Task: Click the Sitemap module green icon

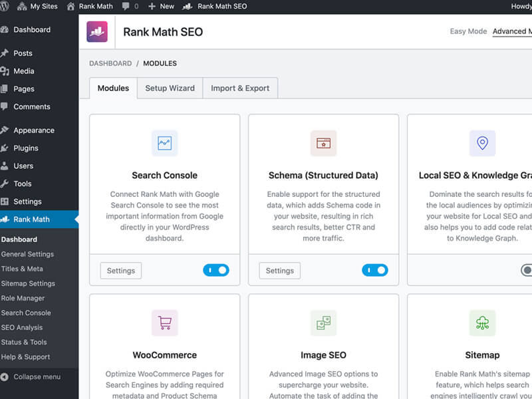Action: tap(482, 323)
